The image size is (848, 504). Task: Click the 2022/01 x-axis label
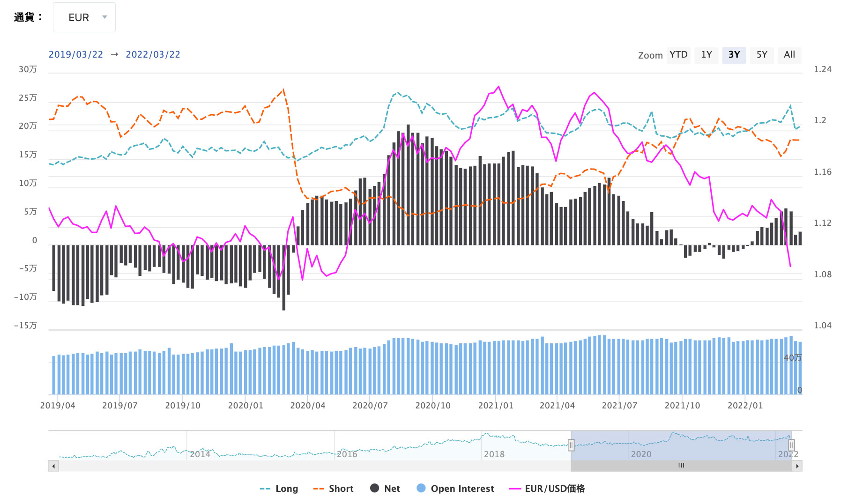tap(745, 406)
